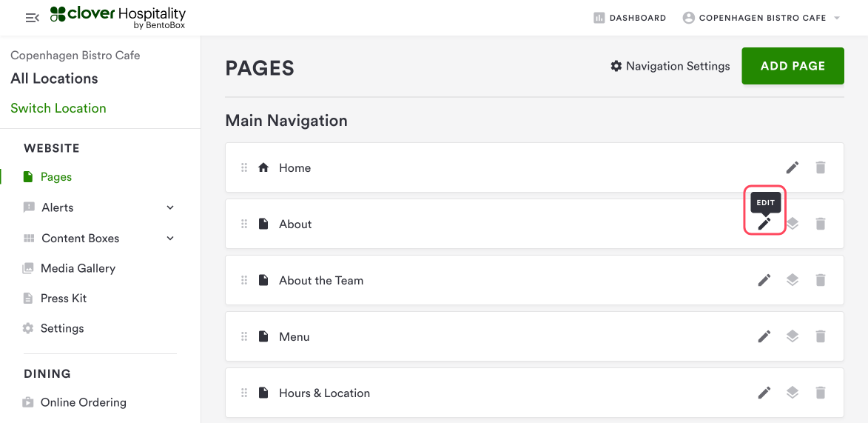868x423 pixels.
Task: Collapse the sidebar with the menu icon
Action: coord(32,18)
